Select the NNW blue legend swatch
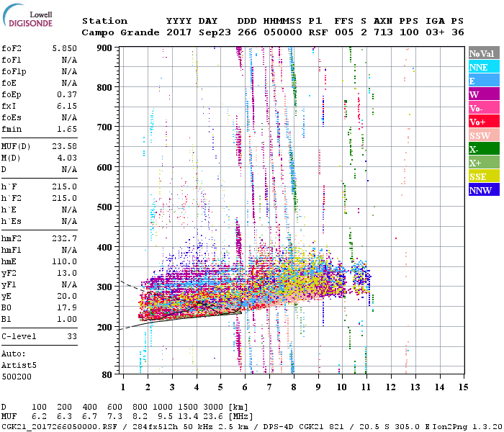This screenshot has width=504, height=432. coord(484,191)
